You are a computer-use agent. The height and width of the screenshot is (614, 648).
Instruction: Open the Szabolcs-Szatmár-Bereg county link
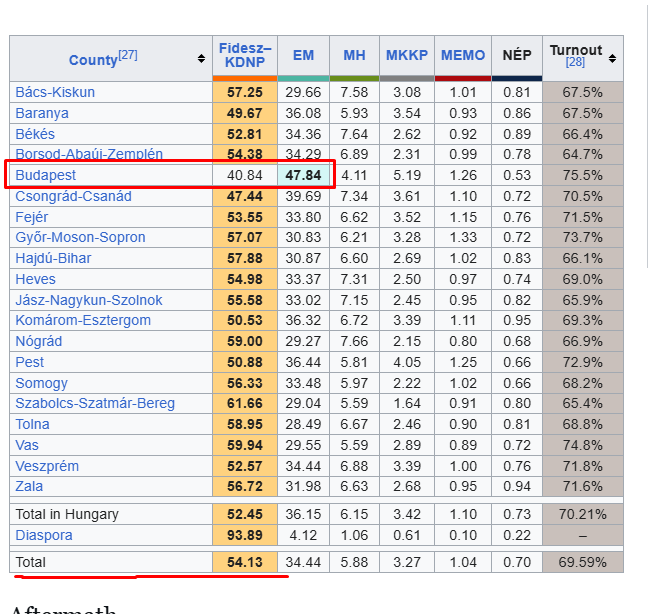click(95, 403)
